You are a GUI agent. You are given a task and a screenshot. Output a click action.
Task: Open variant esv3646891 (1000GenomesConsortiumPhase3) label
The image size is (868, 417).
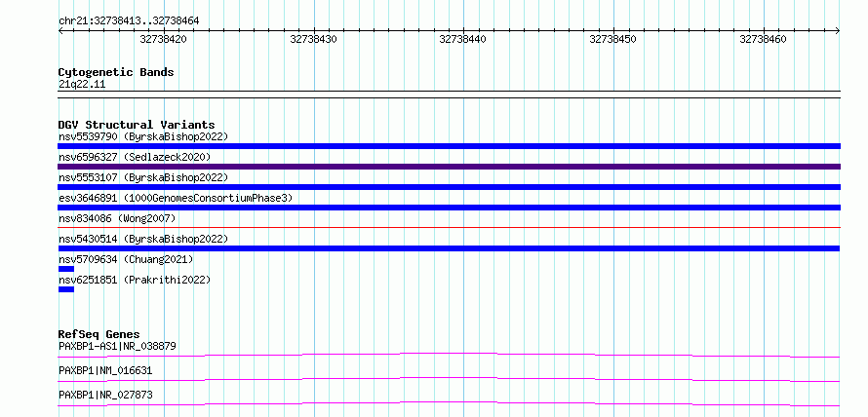[x=176, y=198]
